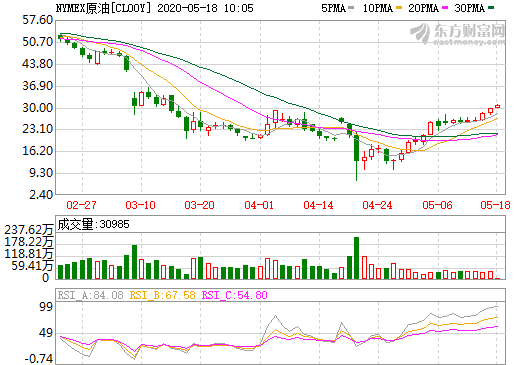Click the 30.00 price axis label

point(38,108)
